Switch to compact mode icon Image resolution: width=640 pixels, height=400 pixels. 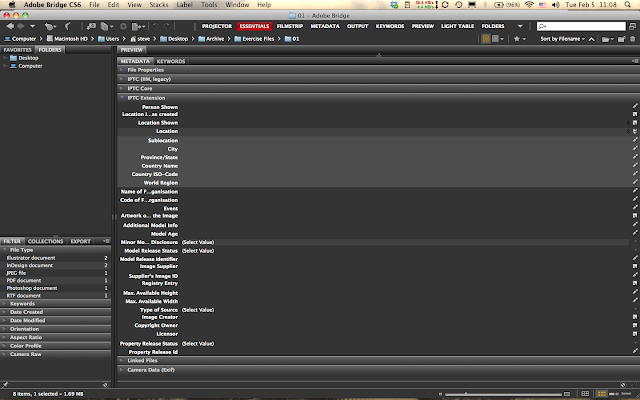(x=632, y=26)
